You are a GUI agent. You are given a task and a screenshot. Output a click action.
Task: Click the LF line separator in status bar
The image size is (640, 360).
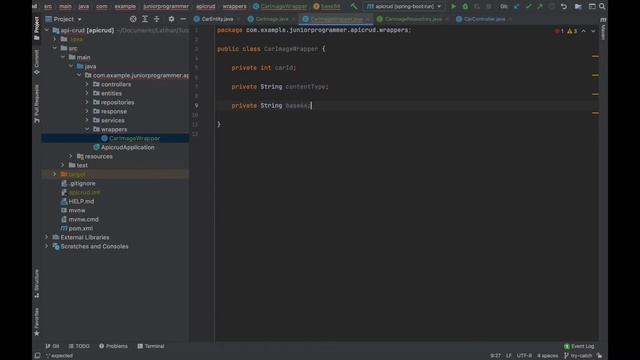[509, 356]
